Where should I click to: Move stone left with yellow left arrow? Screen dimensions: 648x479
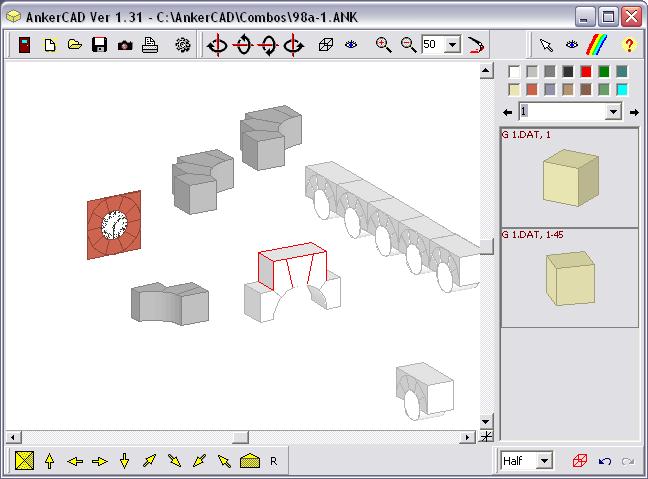click(75, 461)
